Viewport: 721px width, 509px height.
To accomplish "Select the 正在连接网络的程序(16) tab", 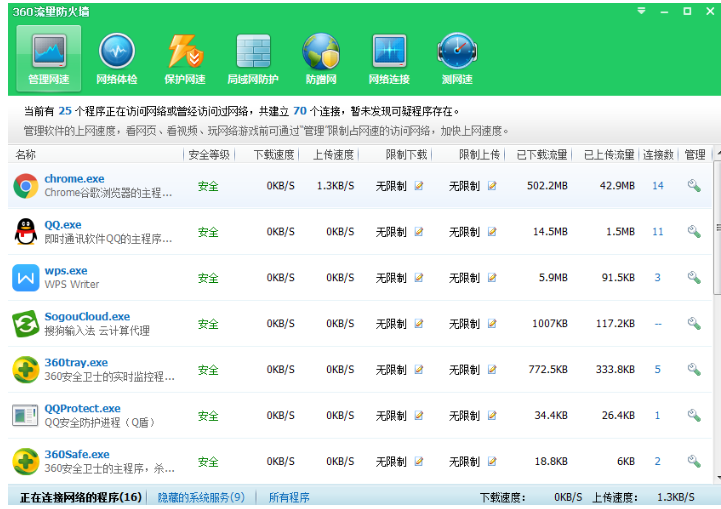I will pyautogui.click(x=81, y=497).
